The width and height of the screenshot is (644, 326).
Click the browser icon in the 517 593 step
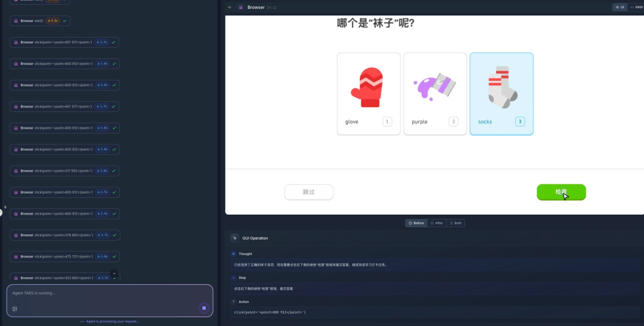pyautogui.click(x=16, y=171)
